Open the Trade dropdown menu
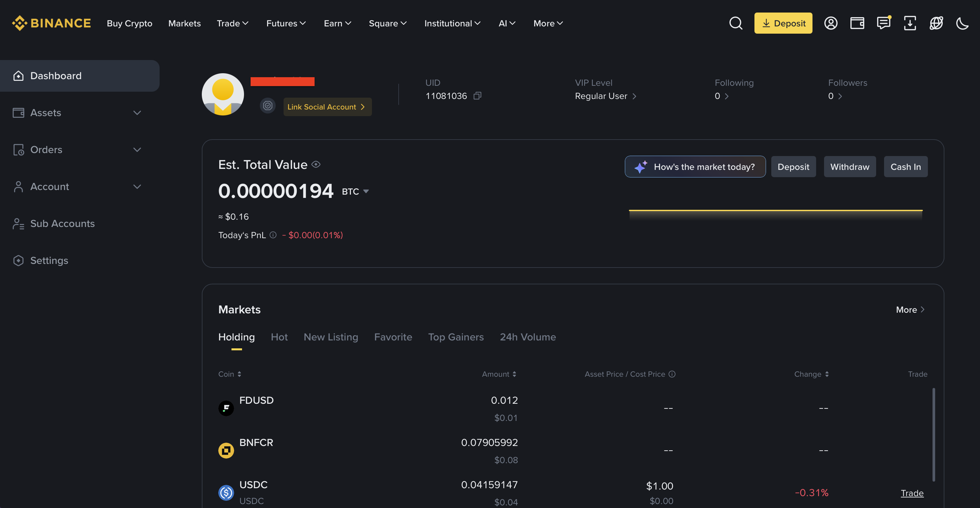The image size is (980, 508). (x=232, y=23)
